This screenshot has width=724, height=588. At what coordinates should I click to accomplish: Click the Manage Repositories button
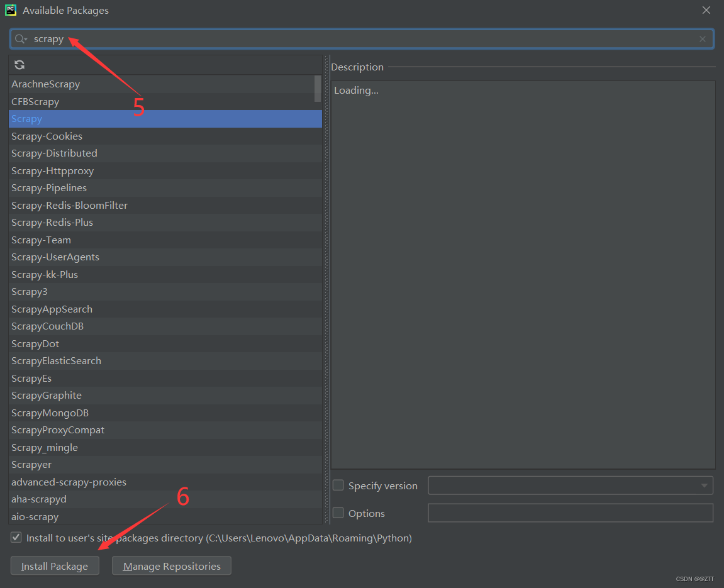coord(172,566)
